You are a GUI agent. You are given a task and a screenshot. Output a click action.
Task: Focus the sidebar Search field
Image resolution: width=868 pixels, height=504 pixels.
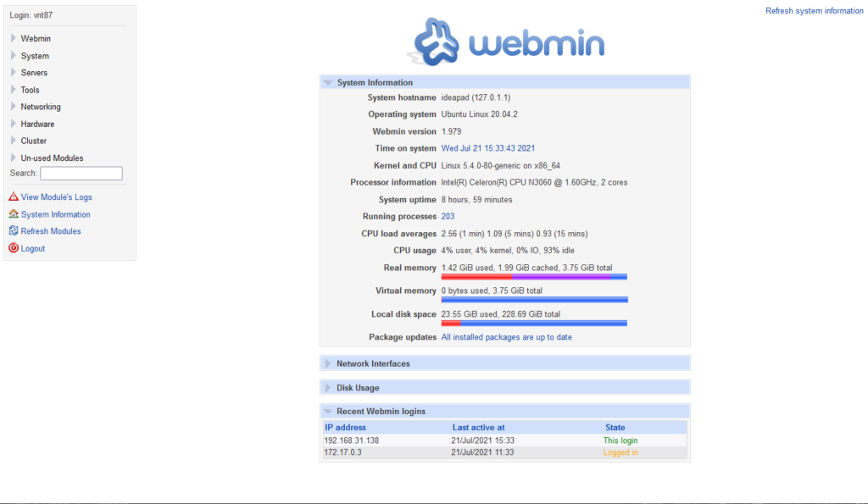pyautogui.click(x=81, y=173)
